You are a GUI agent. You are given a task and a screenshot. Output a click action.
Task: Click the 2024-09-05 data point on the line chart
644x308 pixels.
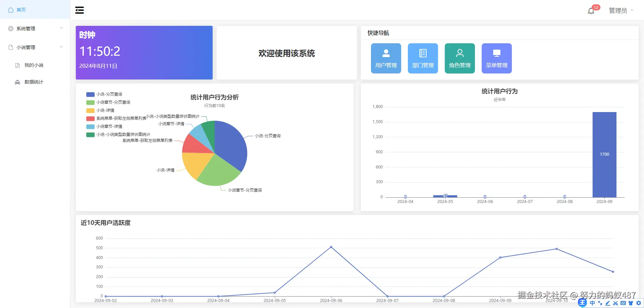pos(275,293)
